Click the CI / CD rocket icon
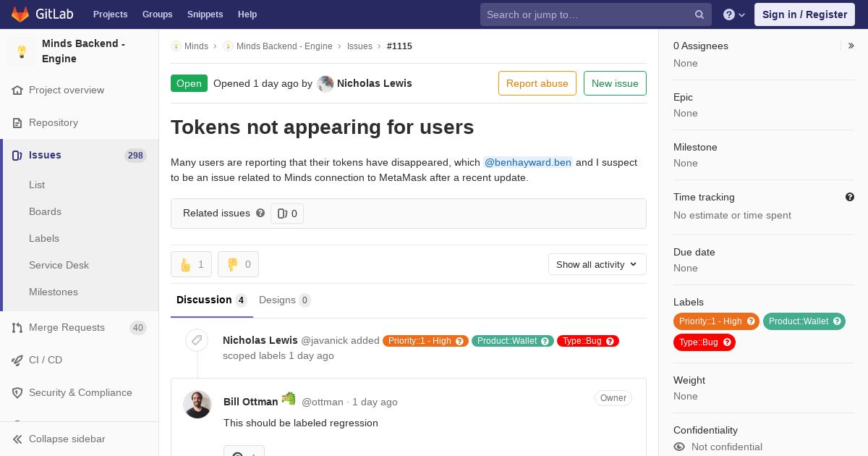 pyautogui.click(x=17, y=360)
